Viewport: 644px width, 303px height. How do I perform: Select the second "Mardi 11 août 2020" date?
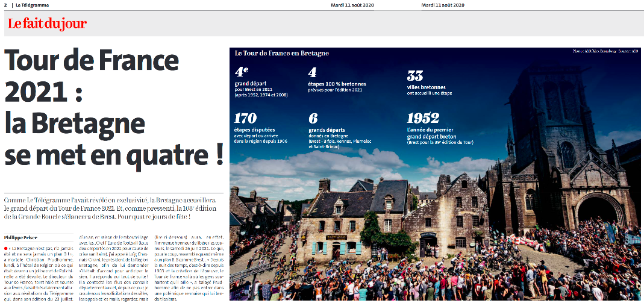pyautogui.click(x=443, y=5)
